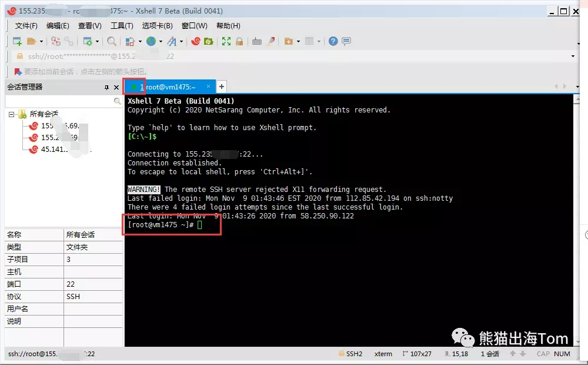The height and width of the screenshot is (365, 588).
Task: Click the Disconnect toolbar icon
Action: pos(56,41)
